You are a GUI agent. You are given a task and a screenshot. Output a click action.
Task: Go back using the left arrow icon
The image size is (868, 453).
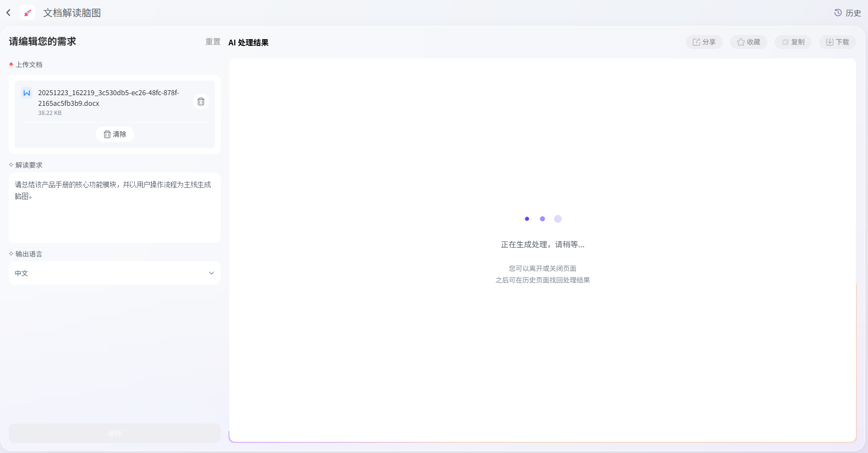[9, 13]
